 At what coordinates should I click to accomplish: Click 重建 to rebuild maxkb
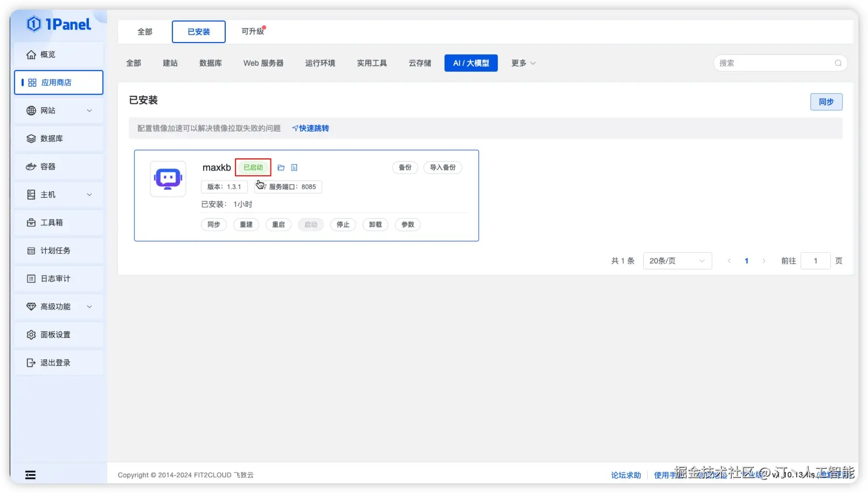click(246, 225)
